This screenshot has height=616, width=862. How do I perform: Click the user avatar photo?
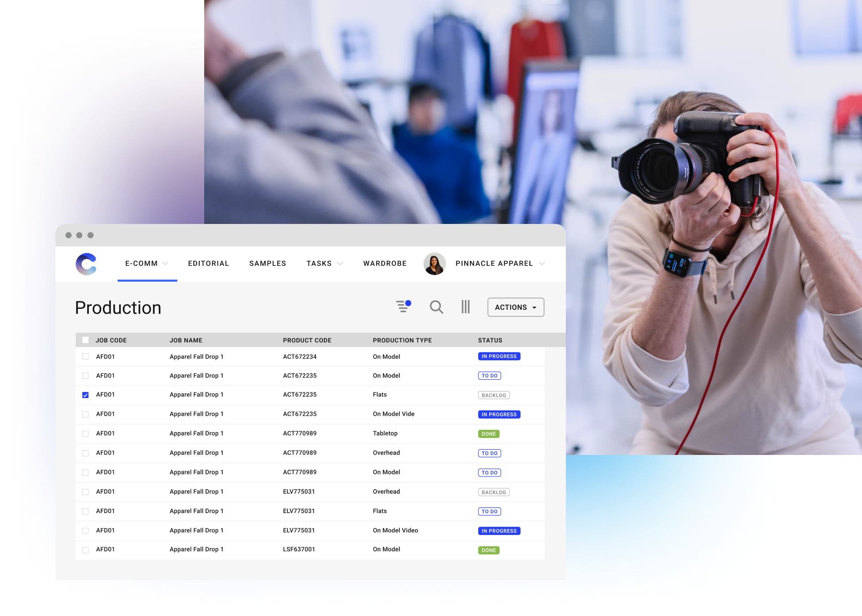(x=434, y=264)
